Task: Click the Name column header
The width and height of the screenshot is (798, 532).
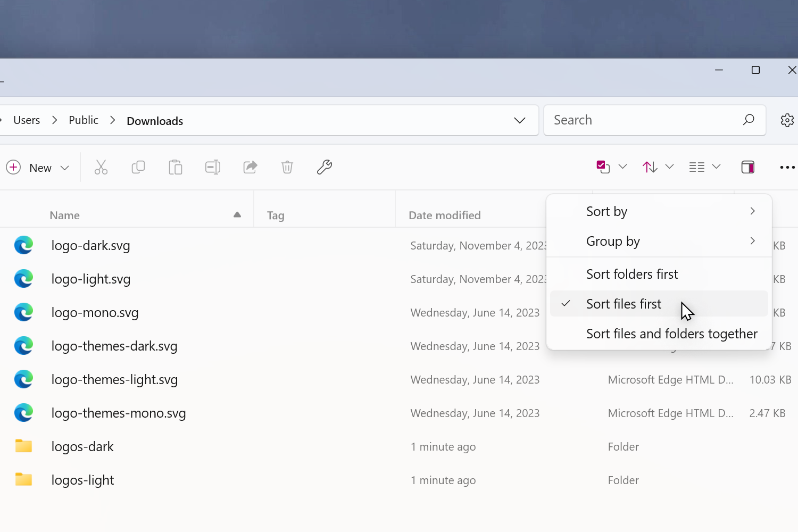Action: tap(64, 215)
